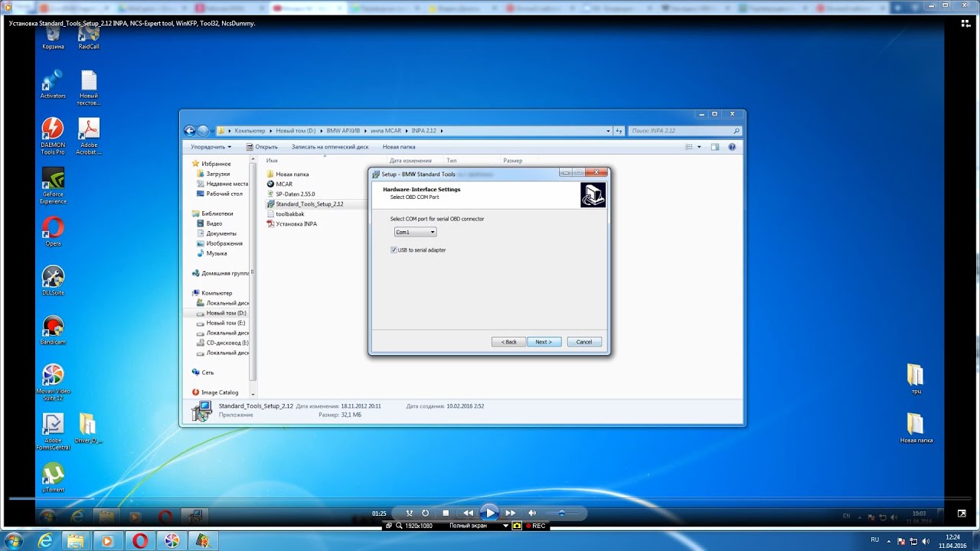Screen dimensions: 980x551
Task: Open the change view dropdown in Explorer
Action: [x=699, y=147]
